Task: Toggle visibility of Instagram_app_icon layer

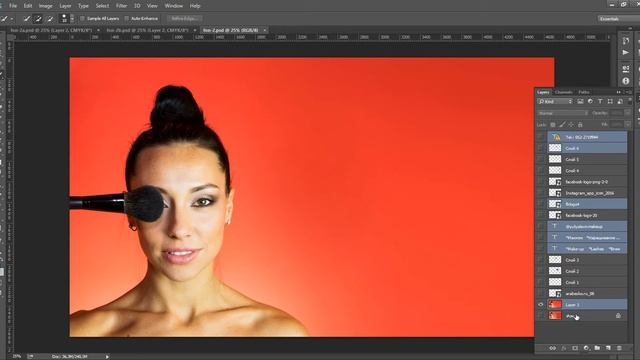Action: pyautogui.click(x=541, y=193)
